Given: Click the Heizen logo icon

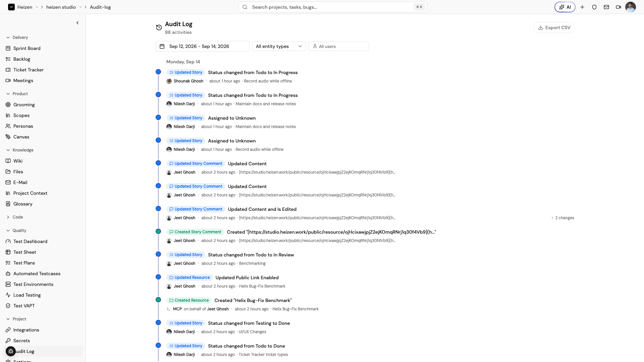Looking at the screenshot, I should click(x=11, y=7).
